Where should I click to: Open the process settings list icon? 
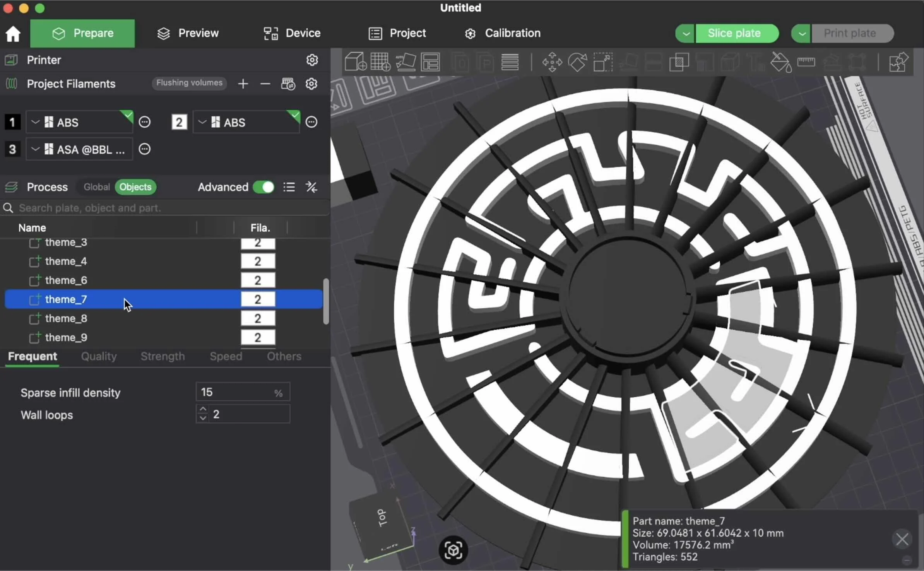click(x=289, y=187)
